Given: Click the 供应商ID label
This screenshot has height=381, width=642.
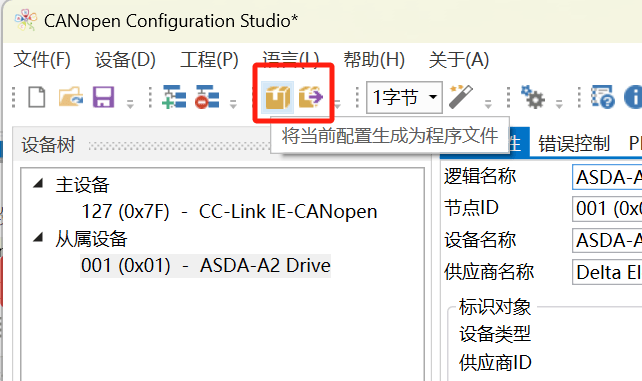Looking at the screenshot, I should [x=495, y=363].
